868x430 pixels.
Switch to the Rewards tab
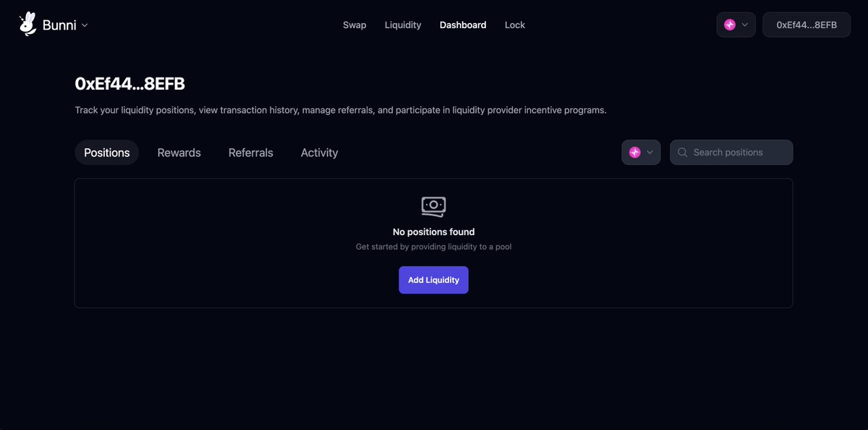click(179, 152)
